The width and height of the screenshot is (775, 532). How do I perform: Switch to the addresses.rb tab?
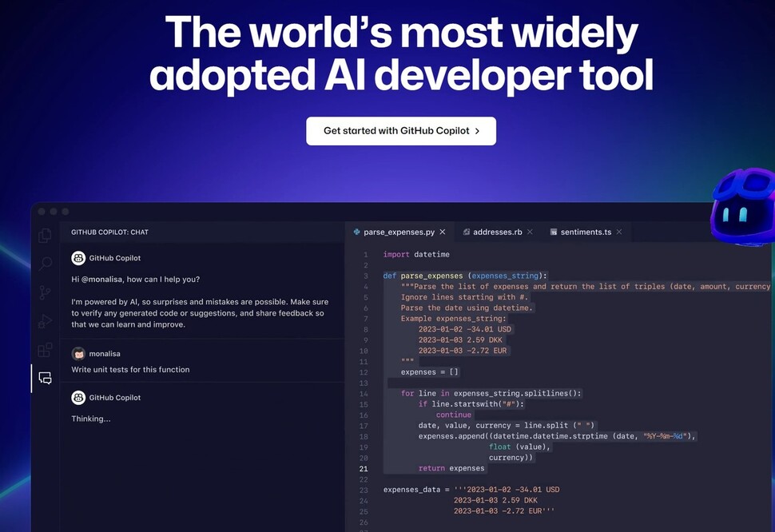click(x=497, y=232)
